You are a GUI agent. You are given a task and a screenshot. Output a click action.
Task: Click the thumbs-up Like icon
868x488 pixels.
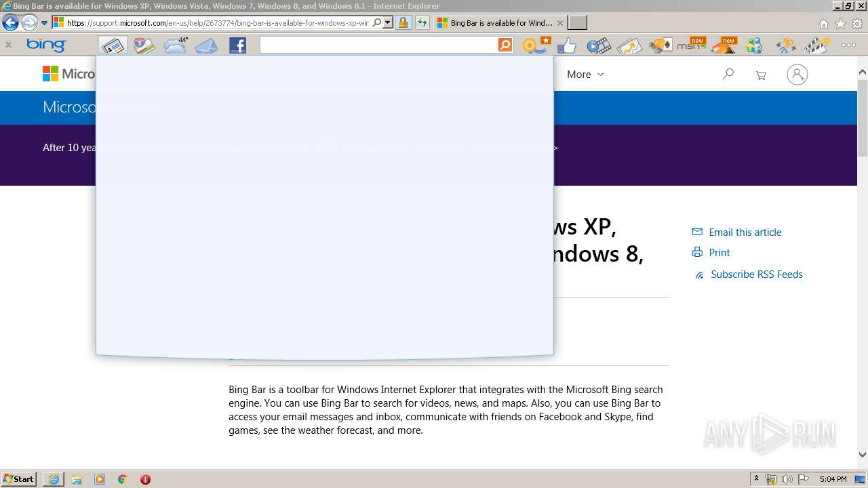point(566,45)
